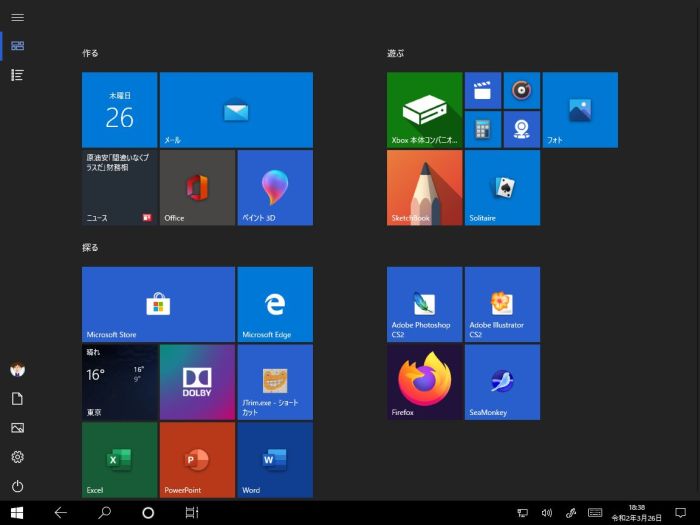Open Settings via the gear icon
Viewport: 700px width, 525px height.
17,457
